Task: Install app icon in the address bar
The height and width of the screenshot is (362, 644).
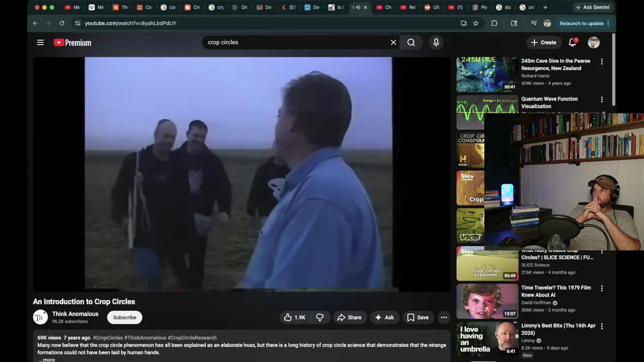Action: (x=463, y=23)
